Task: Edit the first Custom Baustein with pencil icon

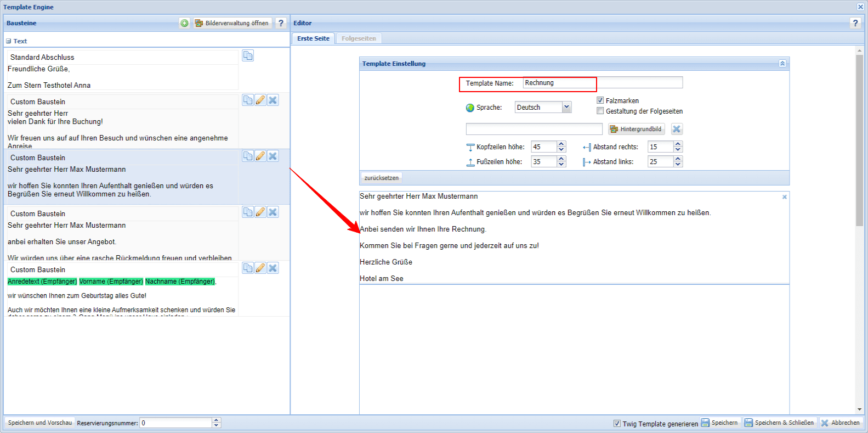Action: [x=260, y=100]
